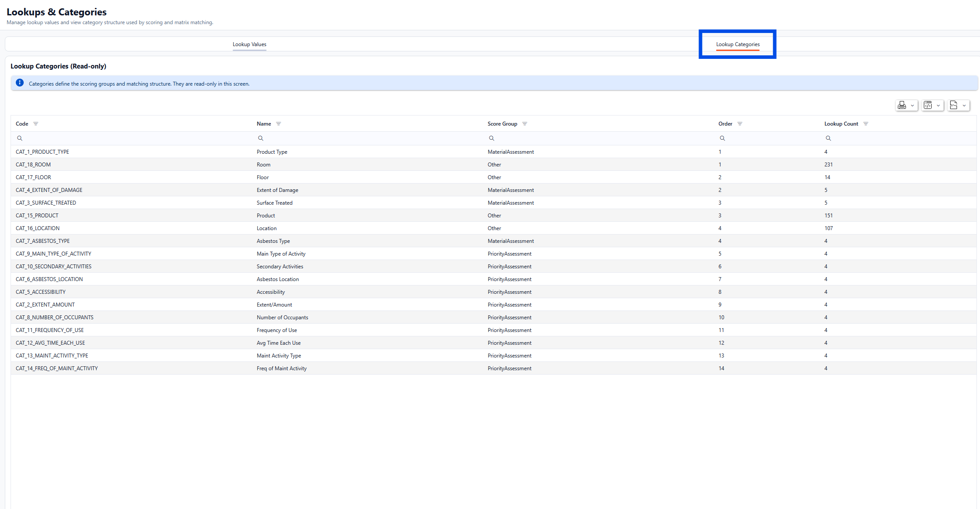Screen dimensions: 980x509
Task: Select the Asbestos Type category row
Action: point(273,241)
